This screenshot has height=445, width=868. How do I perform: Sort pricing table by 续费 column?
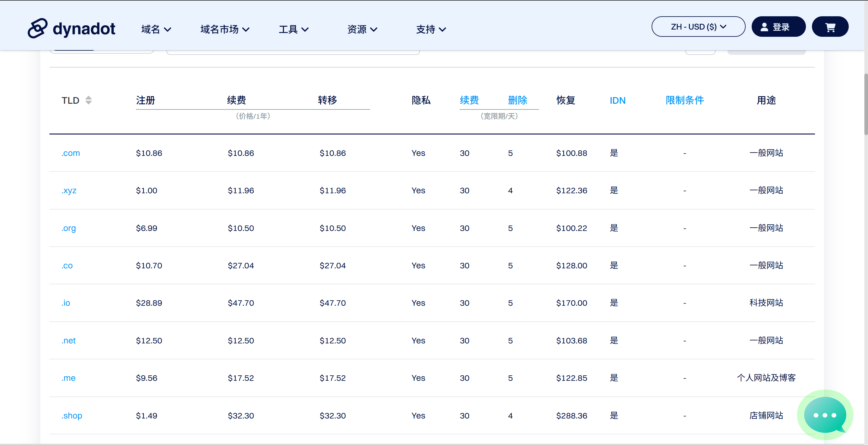click(469, 100)
